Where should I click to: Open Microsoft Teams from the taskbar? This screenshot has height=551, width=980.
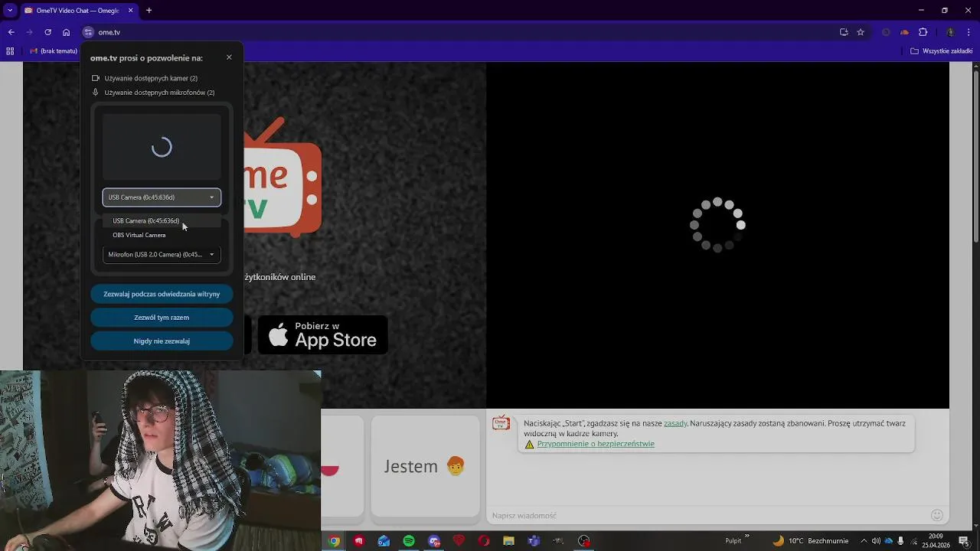coord(533,541)
